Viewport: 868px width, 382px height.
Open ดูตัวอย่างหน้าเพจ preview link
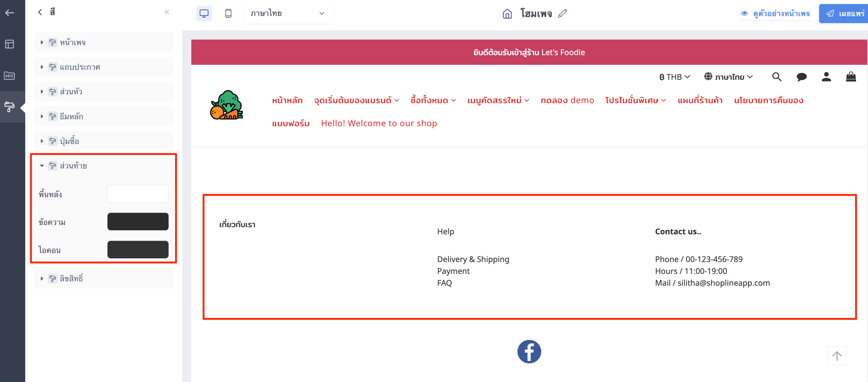pyautogui.click(x=781, y=13)
